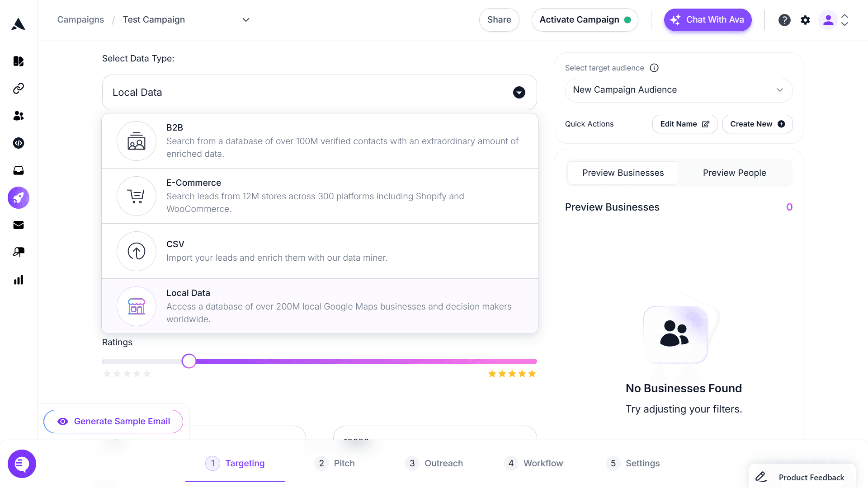Switch to Preview People view

click(734, 173)
